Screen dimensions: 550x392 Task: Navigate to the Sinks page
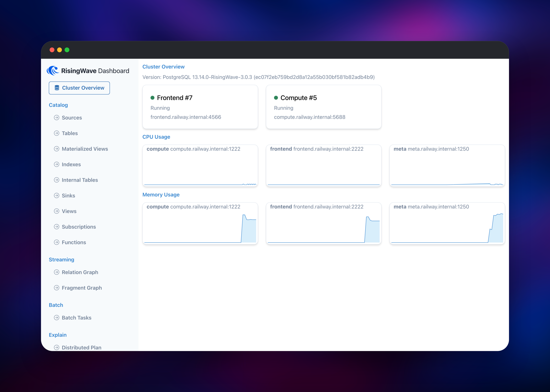68,195
